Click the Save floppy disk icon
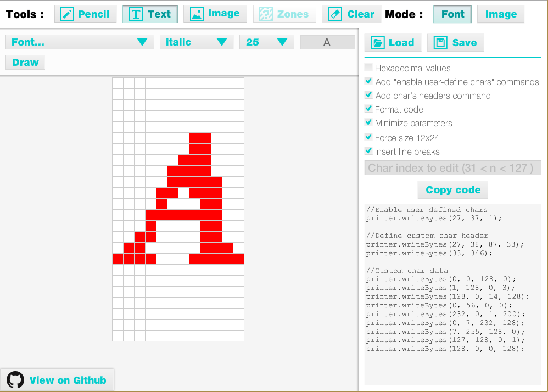The image size is (548, 392). [440, 43]
